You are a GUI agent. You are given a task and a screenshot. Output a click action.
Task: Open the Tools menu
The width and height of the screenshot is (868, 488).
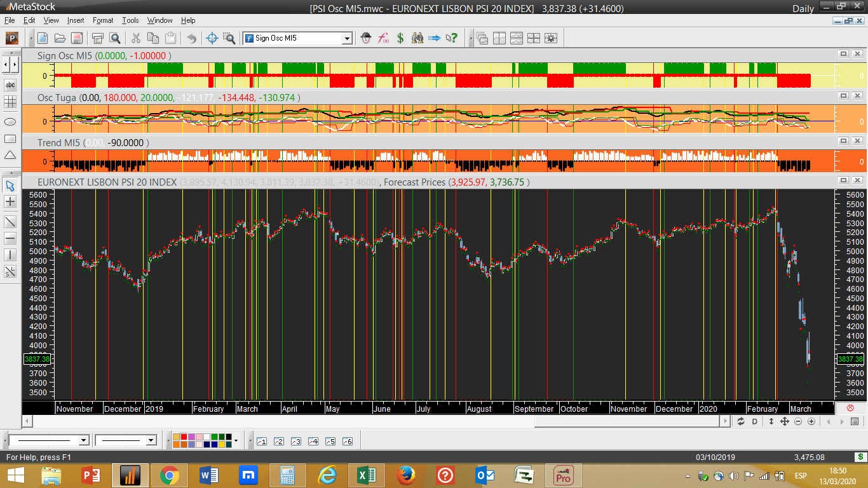tap(130, 20)
